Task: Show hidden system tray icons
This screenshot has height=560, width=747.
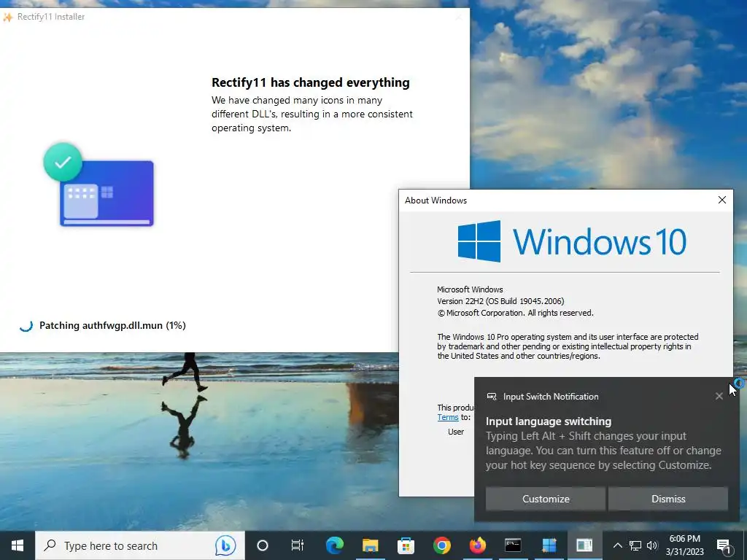Action: pos(617,545)
